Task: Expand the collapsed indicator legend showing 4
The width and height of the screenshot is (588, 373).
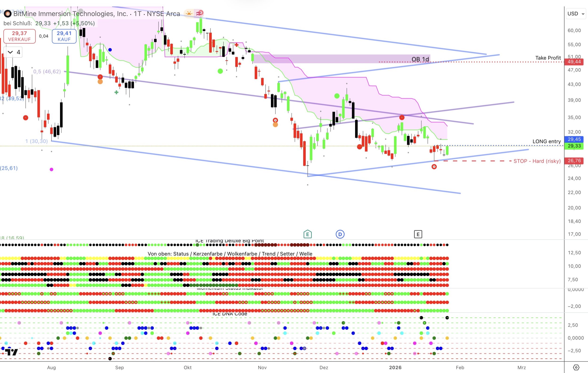Action: 13,52
